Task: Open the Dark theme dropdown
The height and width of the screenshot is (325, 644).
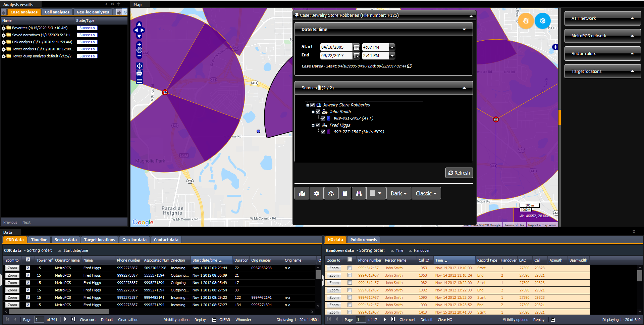Action: tap(398, 193)
